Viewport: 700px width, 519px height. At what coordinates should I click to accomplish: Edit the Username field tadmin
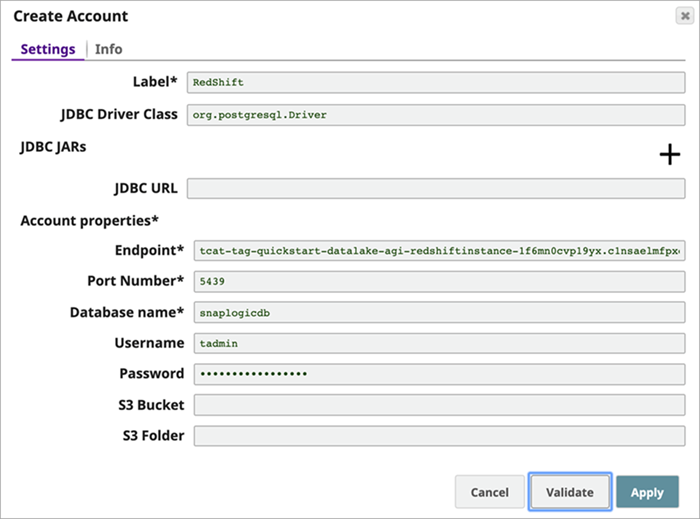pyautogui.click(x=439, y=343)
